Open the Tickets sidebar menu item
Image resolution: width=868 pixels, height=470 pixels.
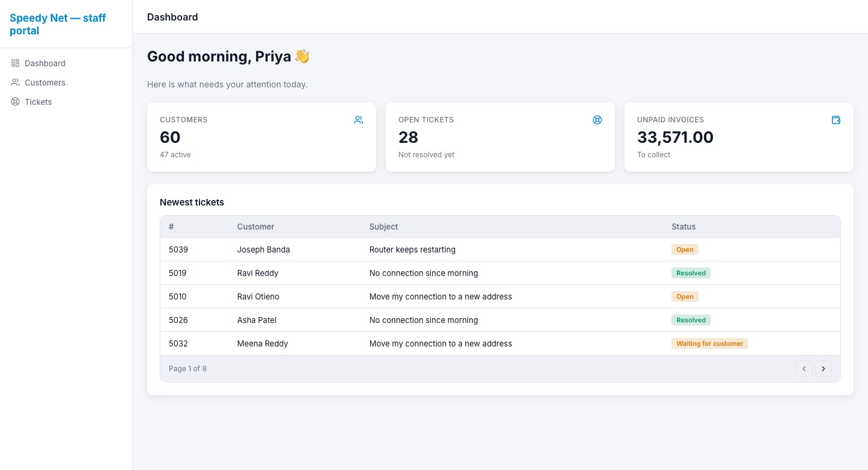pos(66,102)
